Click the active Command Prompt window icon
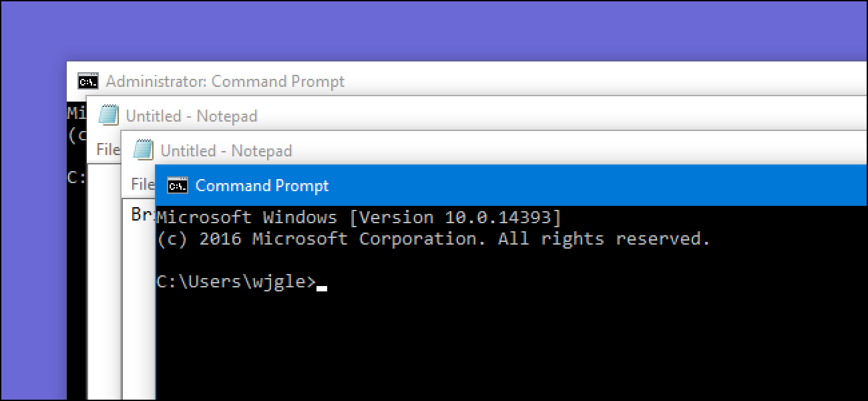Screen dimensions: 868x401 click(177, 185)
